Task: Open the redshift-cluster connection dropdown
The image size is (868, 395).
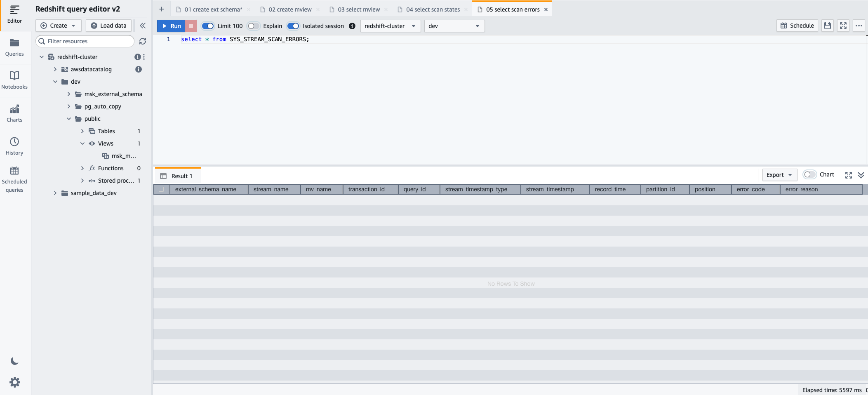Action: pos(390,26)
